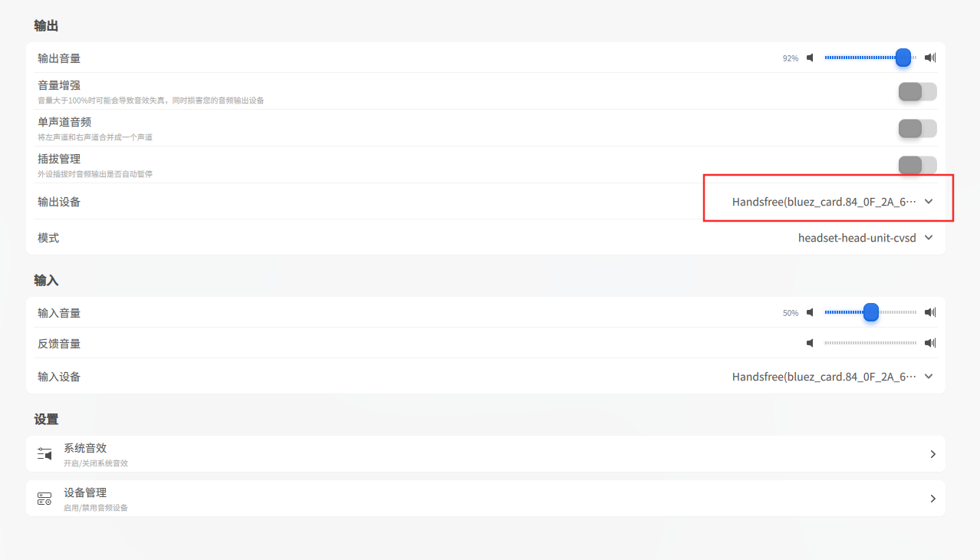This screenshot has width=980, height=560.
Task: Click the 系统音效 sound effects icon
Action: 44,454
